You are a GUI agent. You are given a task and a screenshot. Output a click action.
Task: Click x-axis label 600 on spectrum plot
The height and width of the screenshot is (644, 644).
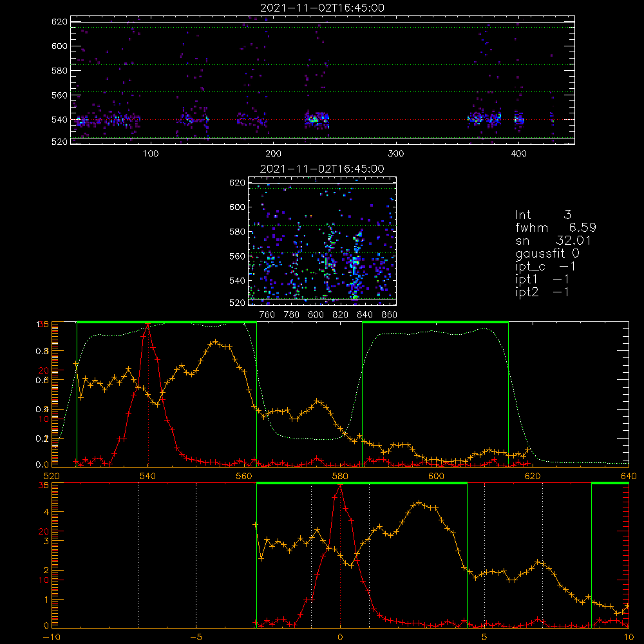coord(436,476)
